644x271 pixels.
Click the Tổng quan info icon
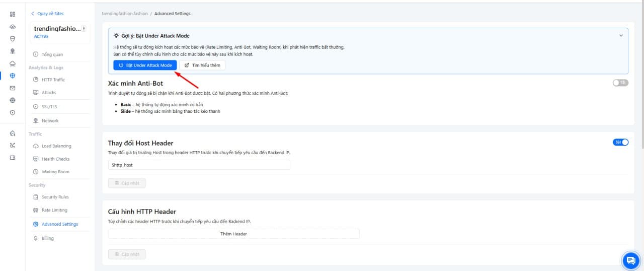[x=36, y=54]
